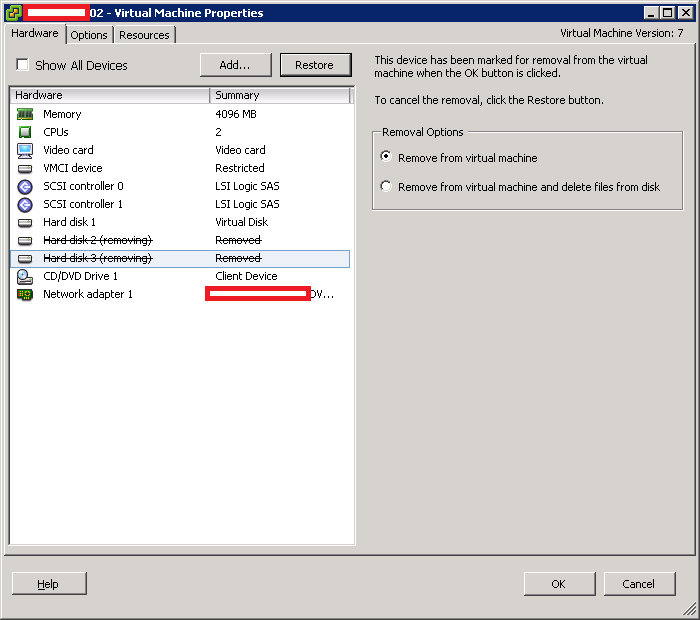Click the Hard disk 1 drive icon
Image resolution: width=700 pixels, height=620 pixels.
click(25, 222)
